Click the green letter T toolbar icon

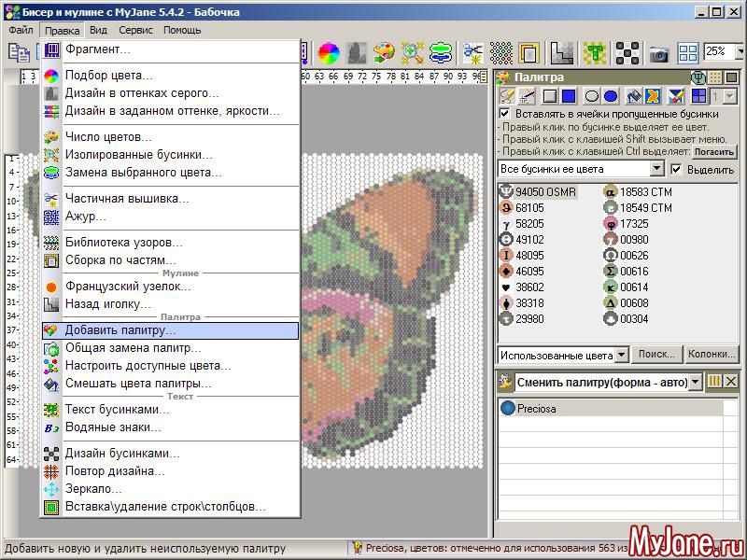click(594, 52)
